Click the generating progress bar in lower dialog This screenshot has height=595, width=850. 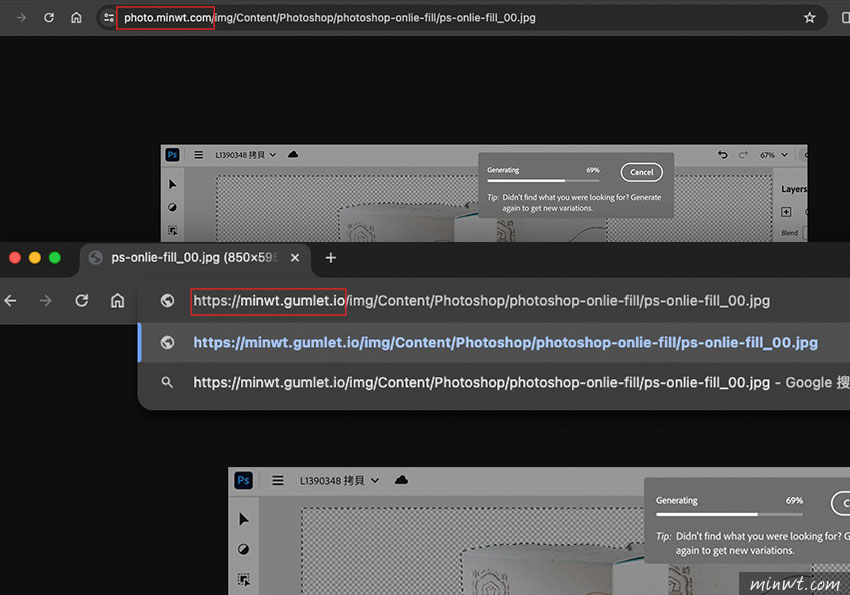point(729,514)
